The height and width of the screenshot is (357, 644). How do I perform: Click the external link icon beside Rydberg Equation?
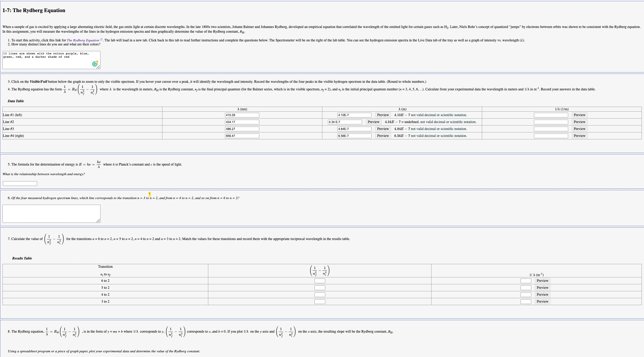[x=101, y=40]
